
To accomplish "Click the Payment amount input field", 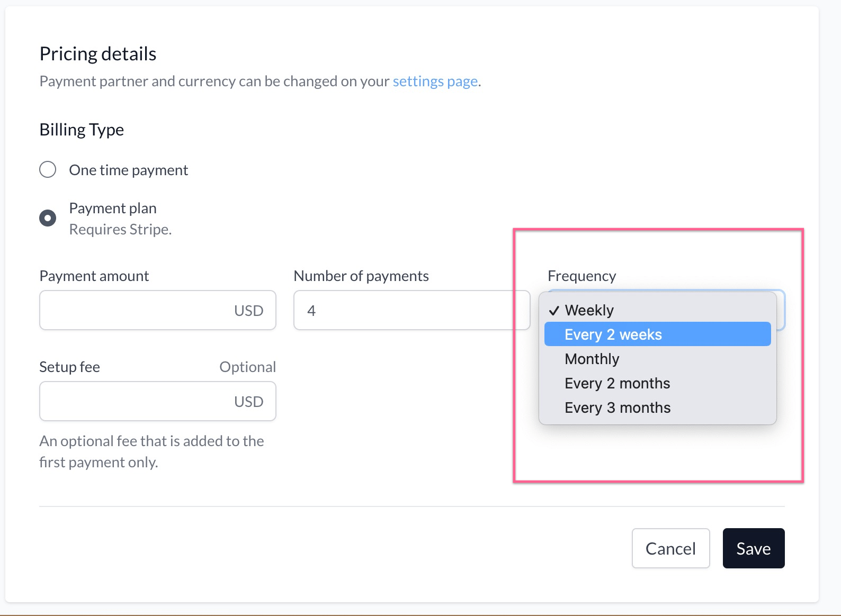I will click(132, 310).
